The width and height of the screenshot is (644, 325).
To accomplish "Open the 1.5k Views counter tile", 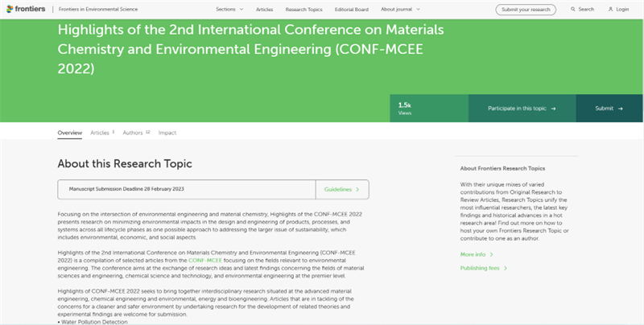I will pos(429,109).
